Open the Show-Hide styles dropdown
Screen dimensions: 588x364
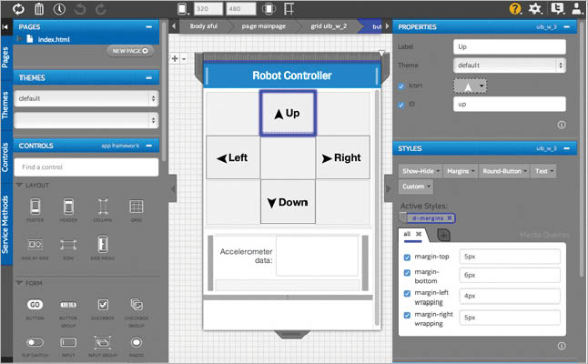[421, 171]
